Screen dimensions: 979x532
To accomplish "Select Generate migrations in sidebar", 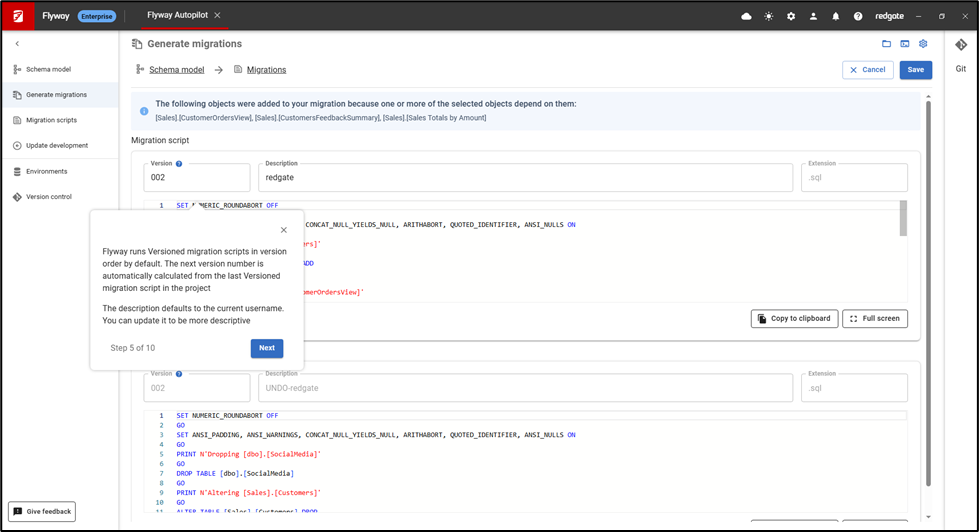I will point(59,95).
